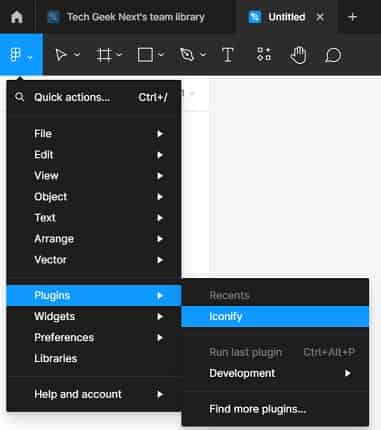Open the Figma main menu button
This screenshot has width=381, height=430.
21,54
